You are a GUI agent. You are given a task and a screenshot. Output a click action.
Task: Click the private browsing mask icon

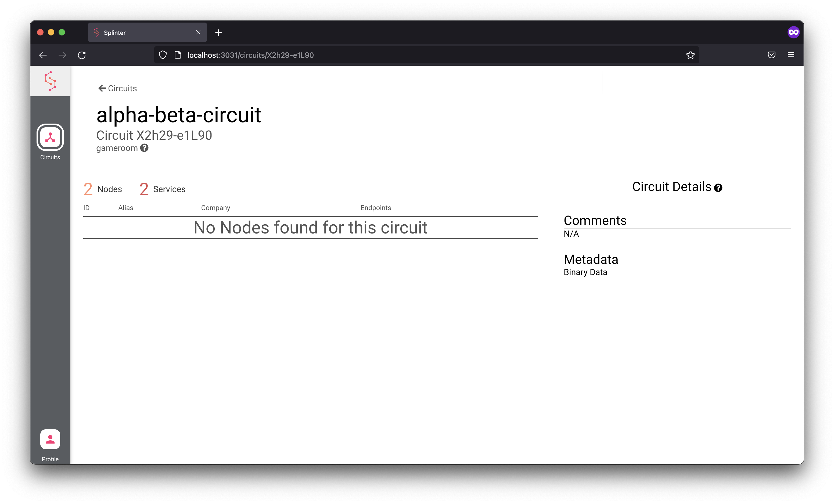(793, 32)
